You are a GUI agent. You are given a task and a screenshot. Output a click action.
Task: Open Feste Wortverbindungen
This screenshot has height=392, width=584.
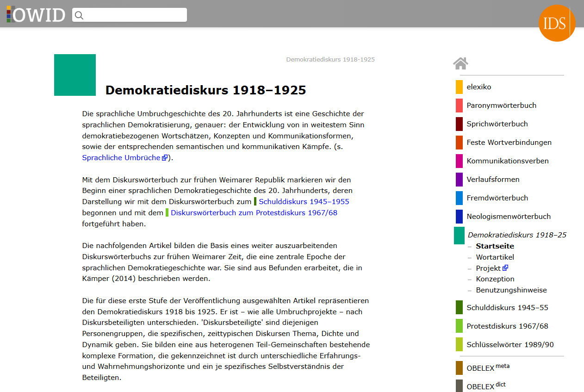[x=509, y=142]
